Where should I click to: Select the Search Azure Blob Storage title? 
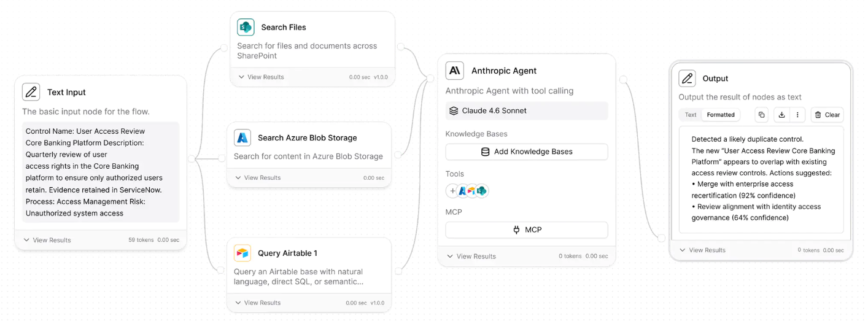(x=307, y=137)
